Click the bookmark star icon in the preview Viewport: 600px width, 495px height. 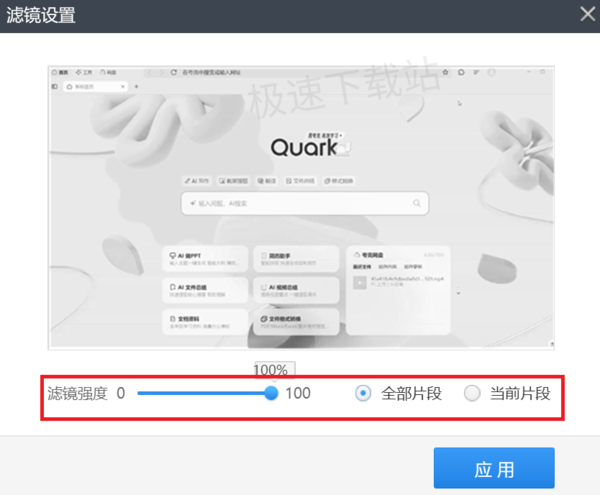click(x=445, y=72)
